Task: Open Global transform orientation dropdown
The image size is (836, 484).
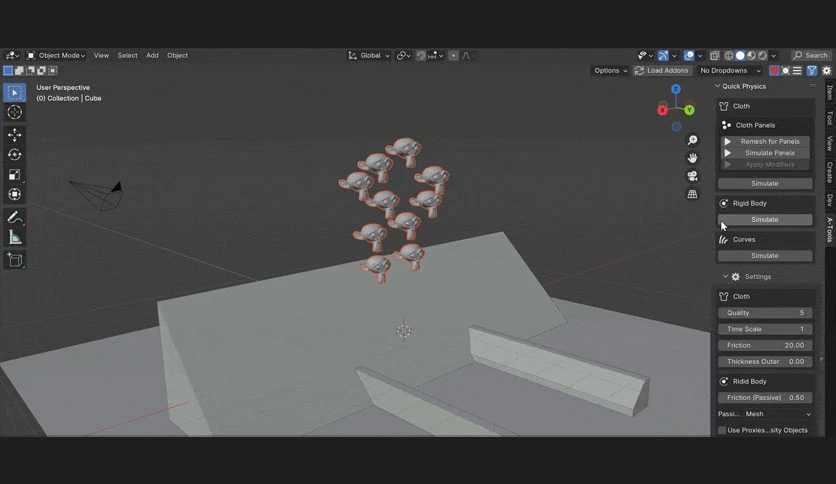Action: tap(369, 55)
